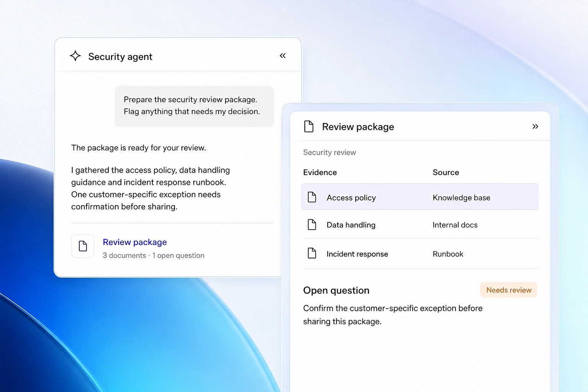This screenshot has height=392, width=588.
Task: Click the Review package attachment file icon
Action: tap(83, 246)
